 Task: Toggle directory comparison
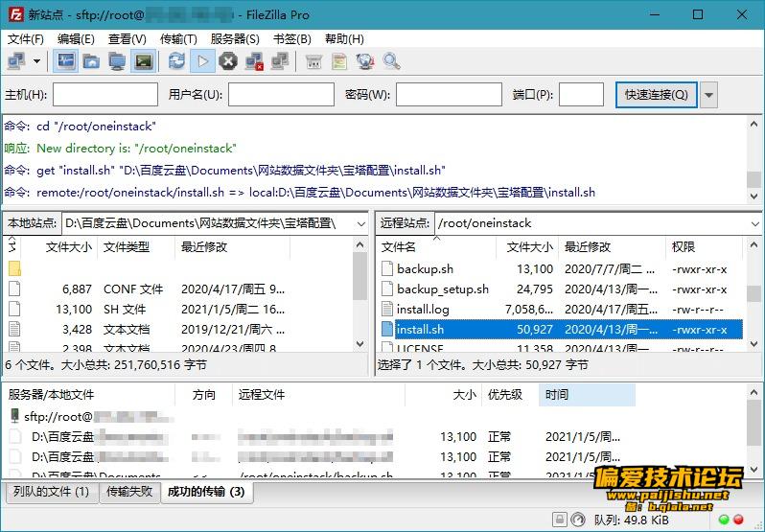coord(339,61)
